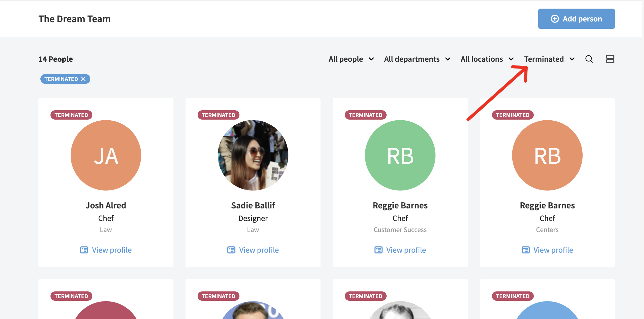This screenshot has height=319, width=644.
Task: Select the green RB avatar
Action: pyautogui.click(x=400, y=155)
